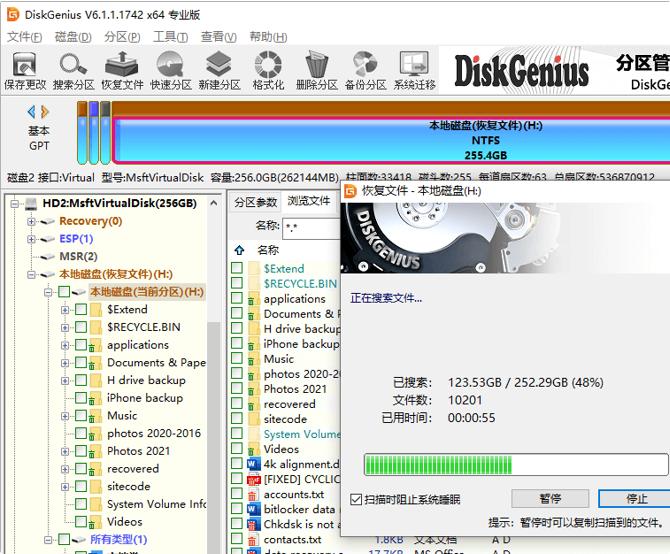Click text file icon of accounts.txt
This screenshot has width=670, height=554.
[253, 495]
